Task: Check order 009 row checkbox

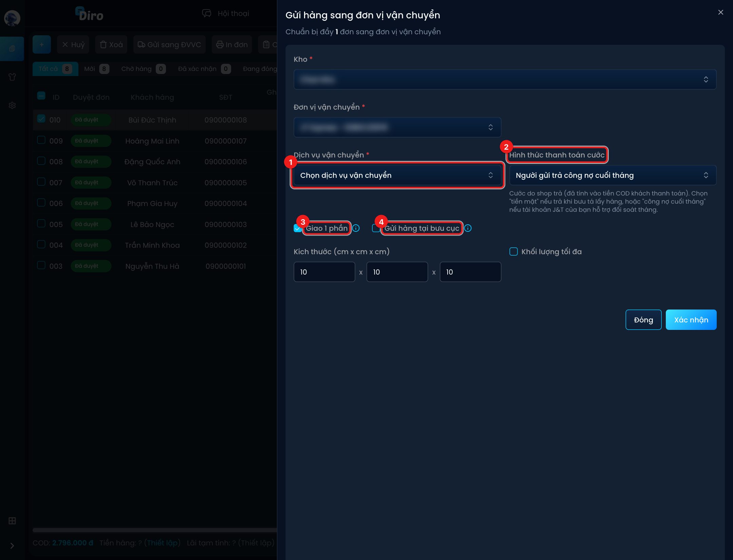Action: click(41, 140)
